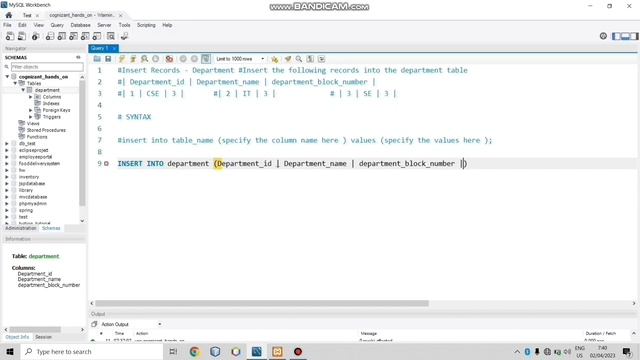Show the find panel (magnifier)
The height and width of the screenshot is (360, 640).
point(299,59)
